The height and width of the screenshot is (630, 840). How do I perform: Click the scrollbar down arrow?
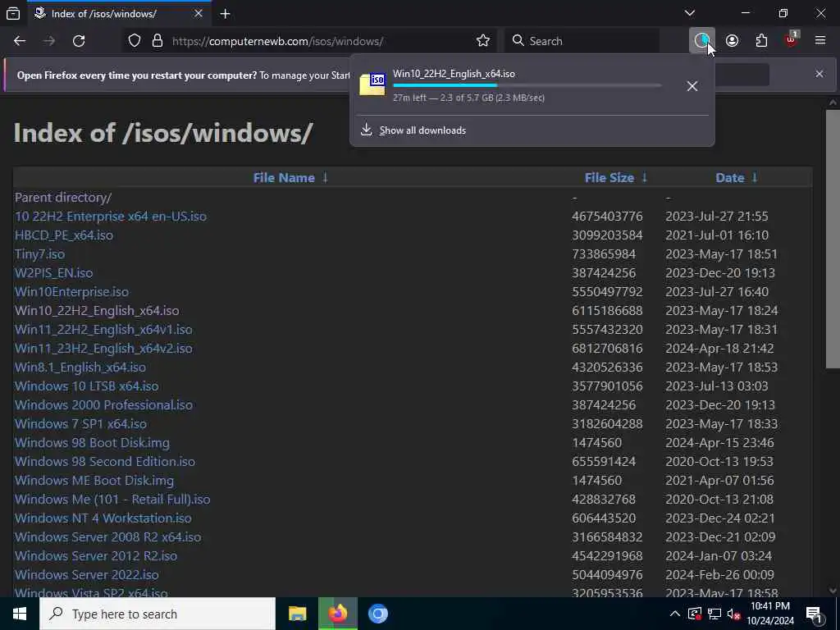[x=833, y=591]
